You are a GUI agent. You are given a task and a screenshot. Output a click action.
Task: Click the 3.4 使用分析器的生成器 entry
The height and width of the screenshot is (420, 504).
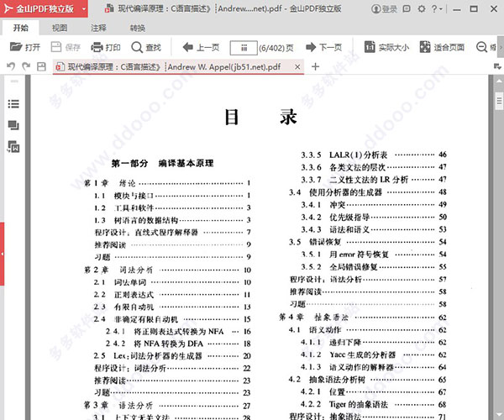(x=368, y=192)
